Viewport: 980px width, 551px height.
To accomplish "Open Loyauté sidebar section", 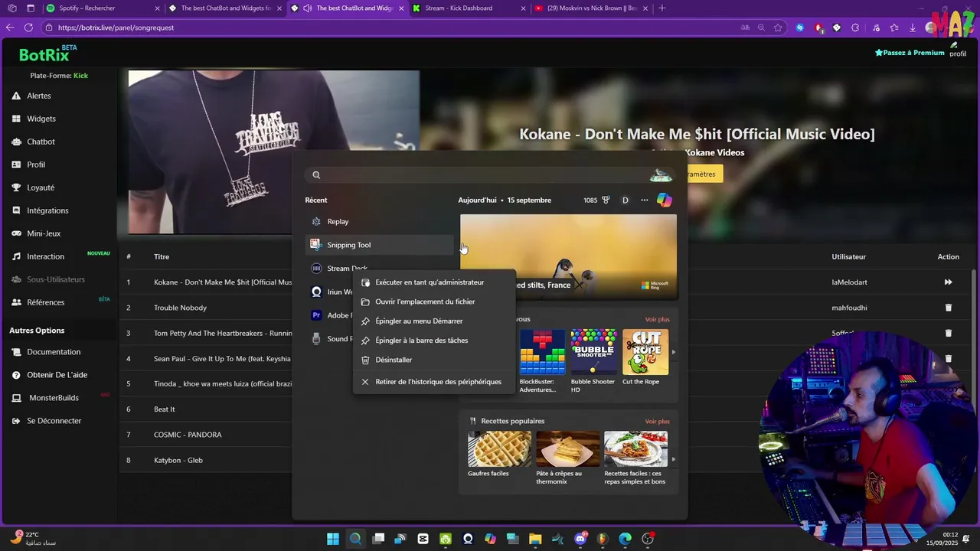I will point(40,187).
